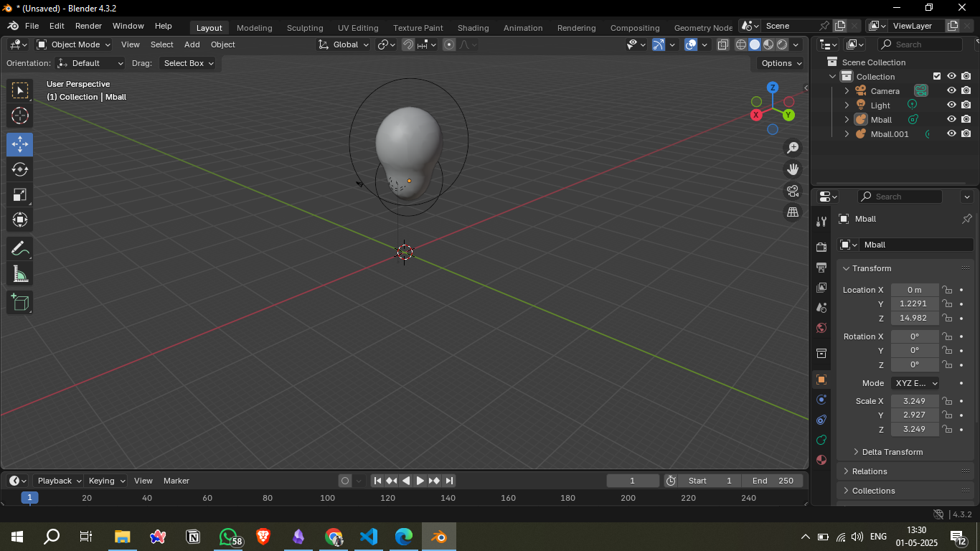Screen dimensions: 980x551
Task: Pin the Mball properties with the pin icon
Action: point(966,219)
